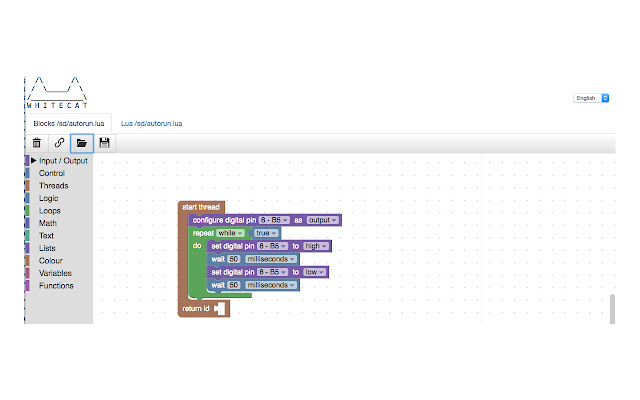Viewport: 640px width, 400px height.
Task: Click the floppy disk save icon
Action: [x=104, y=143]
